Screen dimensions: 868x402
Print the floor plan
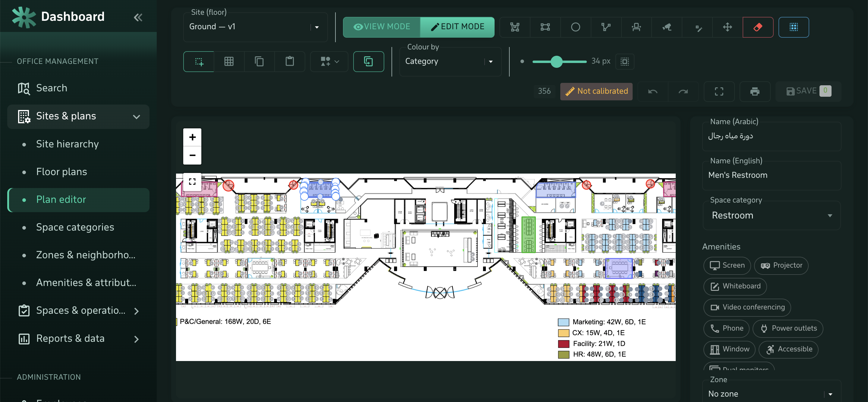click(x=755, y=91)
